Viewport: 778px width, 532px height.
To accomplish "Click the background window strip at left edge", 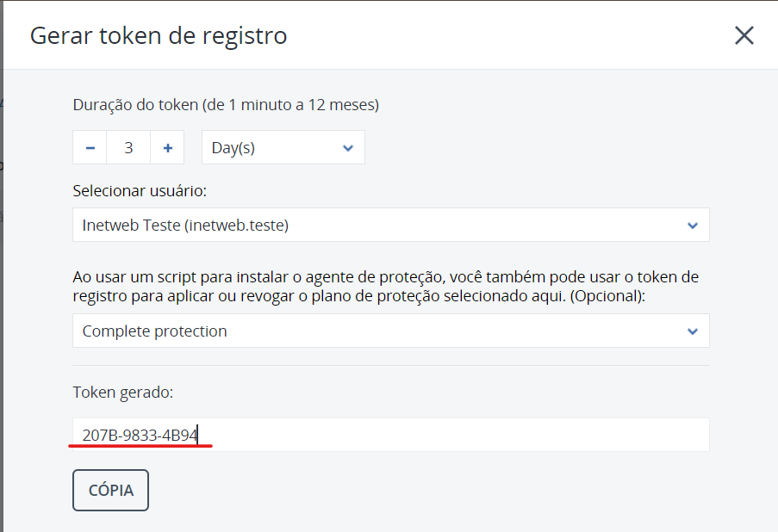I will coord(2,266).
